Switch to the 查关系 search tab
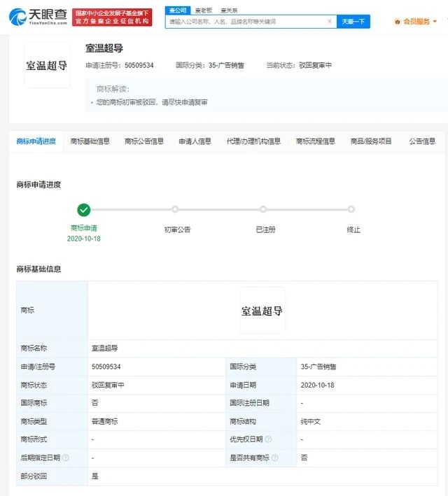 [x=229, y=10]
